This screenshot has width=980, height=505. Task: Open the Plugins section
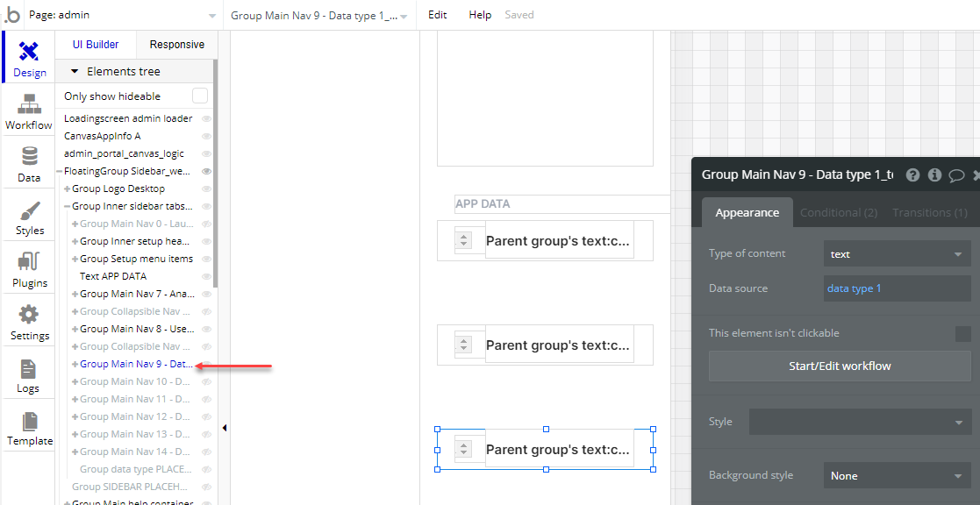(x=29, y=270)
